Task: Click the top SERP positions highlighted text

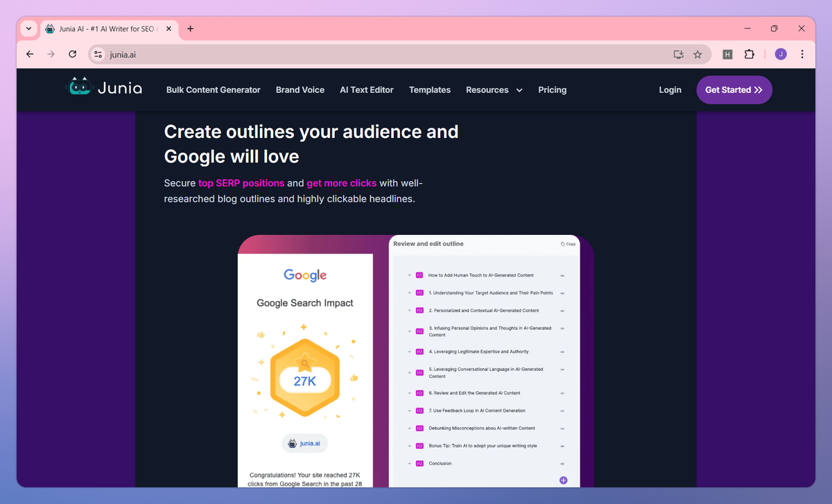Action: (241, 183)
